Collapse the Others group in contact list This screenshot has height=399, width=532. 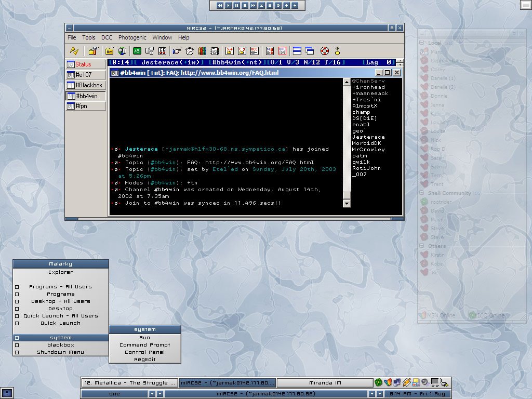[x=422, y=246]
